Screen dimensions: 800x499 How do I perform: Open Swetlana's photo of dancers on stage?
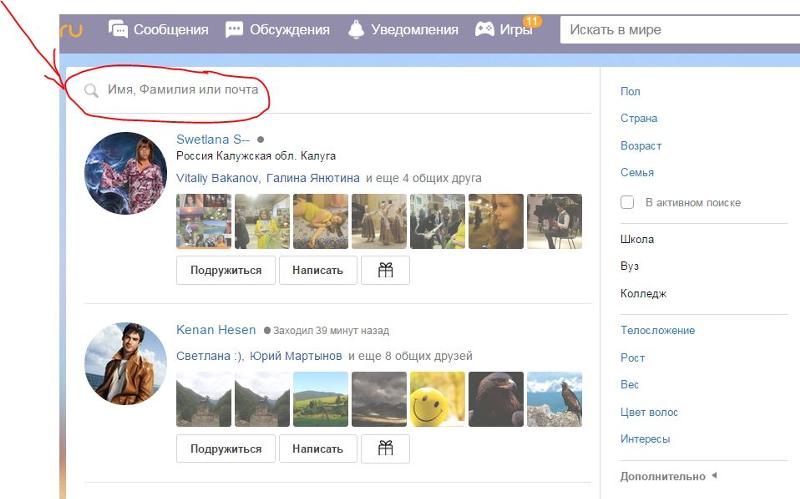click(379, 221)
